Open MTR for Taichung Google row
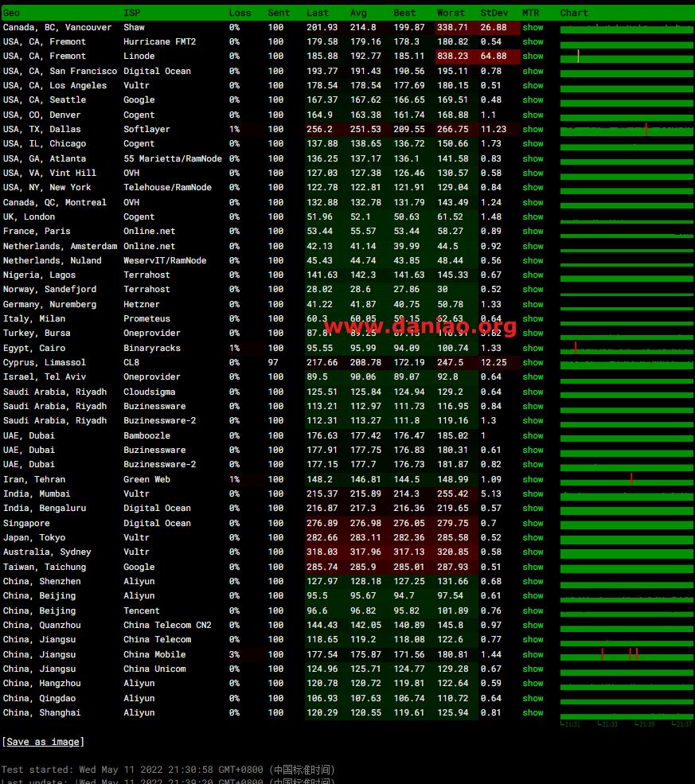This screenshot has height=784, width=695. (533, 567)
